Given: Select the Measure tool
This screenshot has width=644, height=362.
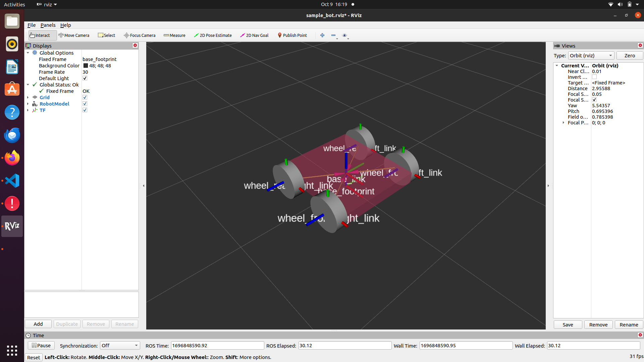Looking at the screenshot, I should 174,35.
